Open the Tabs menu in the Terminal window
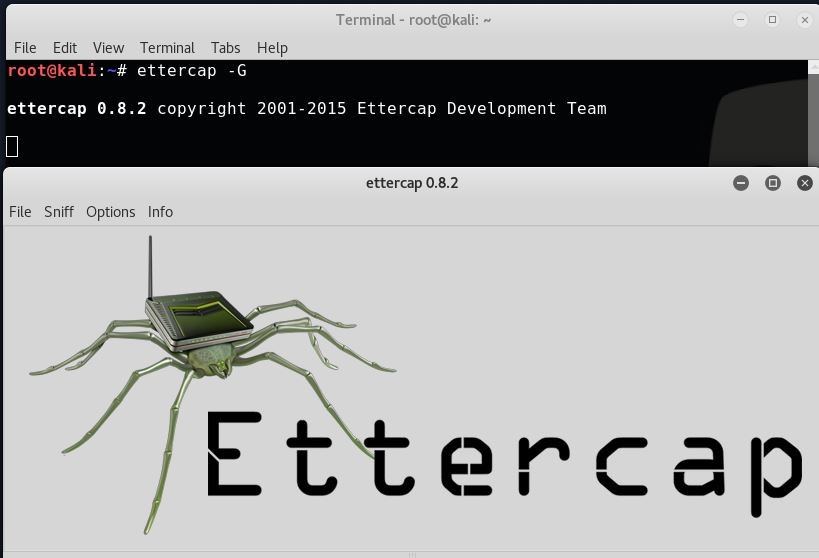Screen dimensions: 819x558 click(226, 48)
